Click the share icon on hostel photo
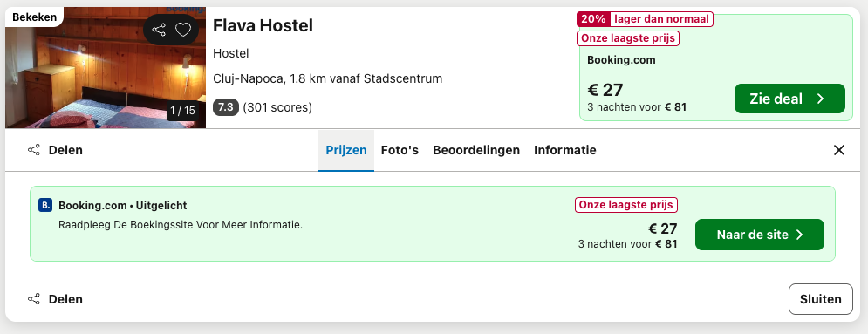This screenshot has height=334, width=868. point(159,30)
